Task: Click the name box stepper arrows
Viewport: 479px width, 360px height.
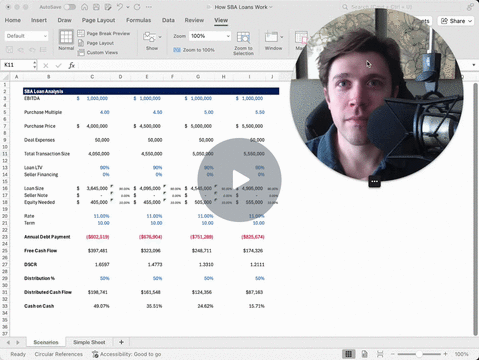Action: pos(35,65)
